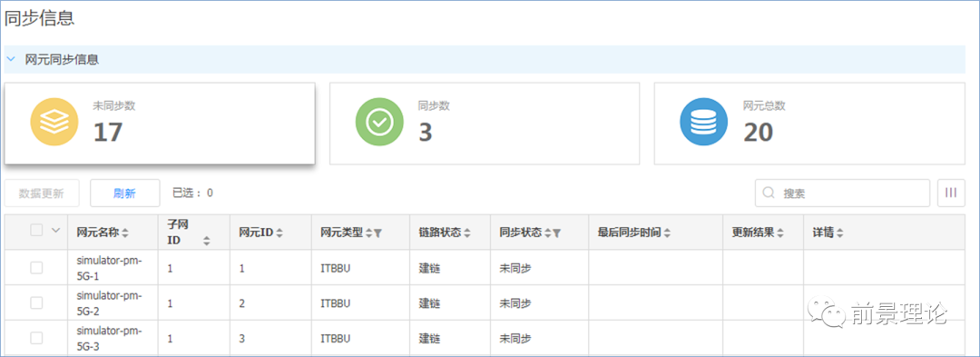Sort by 子网ID column arrows

pos(206,241)
